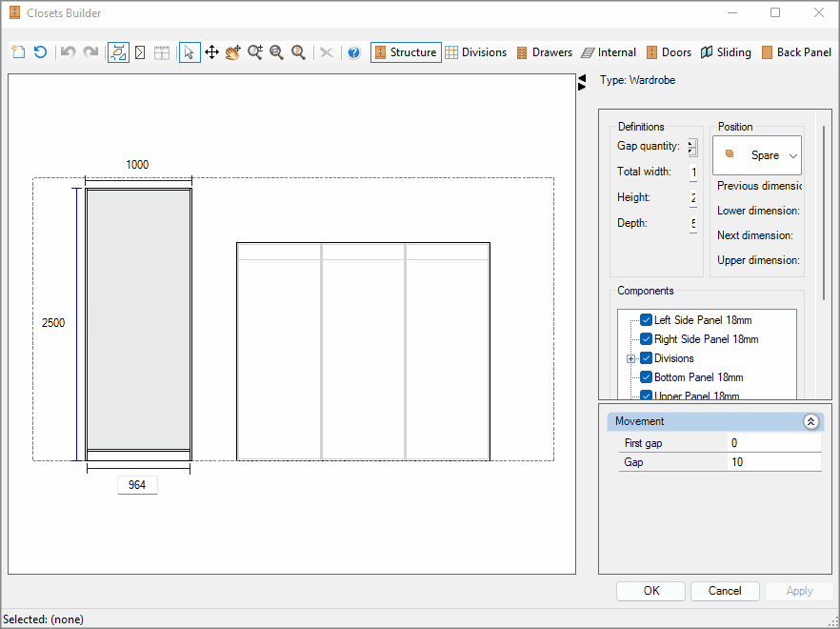Uncheck Bottom Panel 18mm checkbox
Viewport: 840px width, 629px height.
tap(646, 377)
